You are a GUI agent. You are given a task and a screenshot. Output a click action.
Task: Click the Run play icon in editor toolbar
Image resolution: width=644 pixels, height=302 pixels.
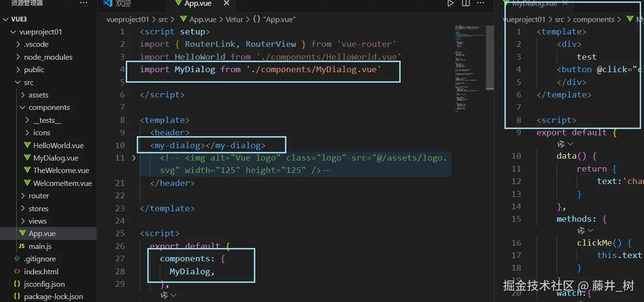(450, 3)
